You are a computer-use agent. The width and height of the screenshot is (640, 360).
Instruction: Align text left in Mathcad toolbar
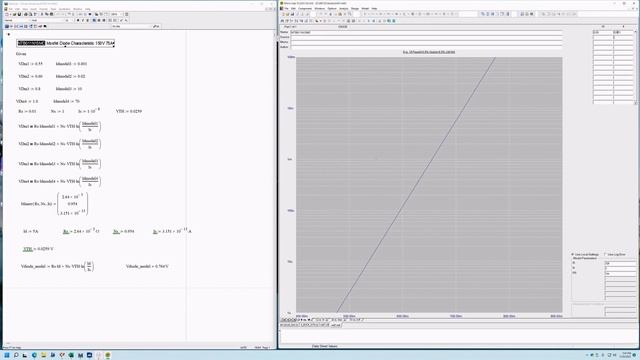point(94,20)
